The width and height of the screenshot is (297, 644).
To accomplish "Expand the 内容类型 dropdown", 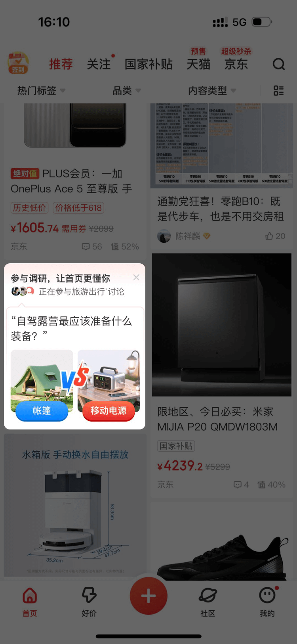I will 212,91.
